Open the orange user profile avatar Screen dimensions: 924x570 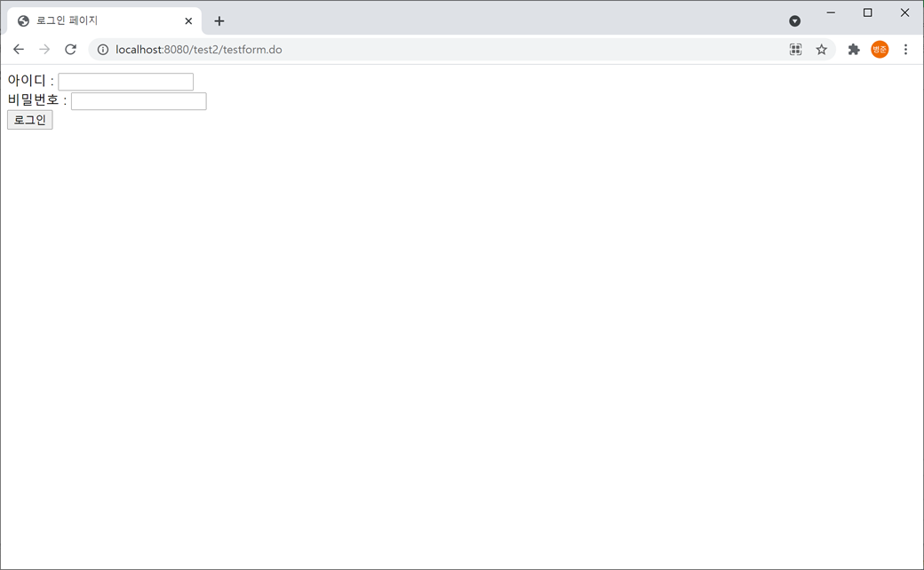(x=880, y=50)
